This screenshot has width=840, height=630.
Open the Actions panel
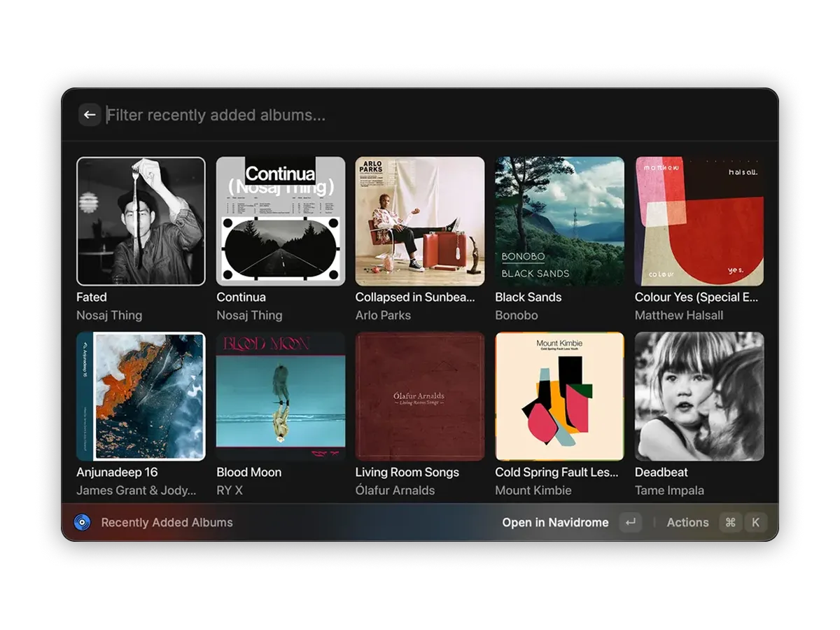pyautogui.click(x=687, y=522)
